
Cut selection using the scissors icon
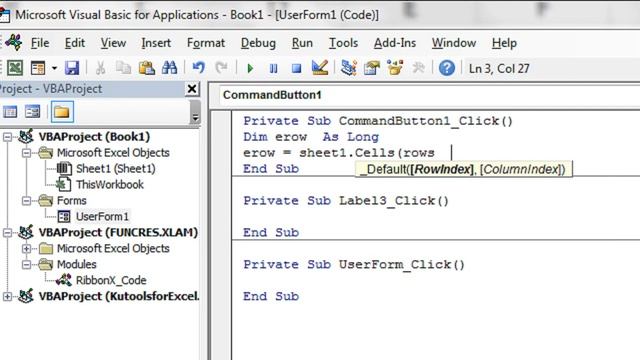coord(100,68)
